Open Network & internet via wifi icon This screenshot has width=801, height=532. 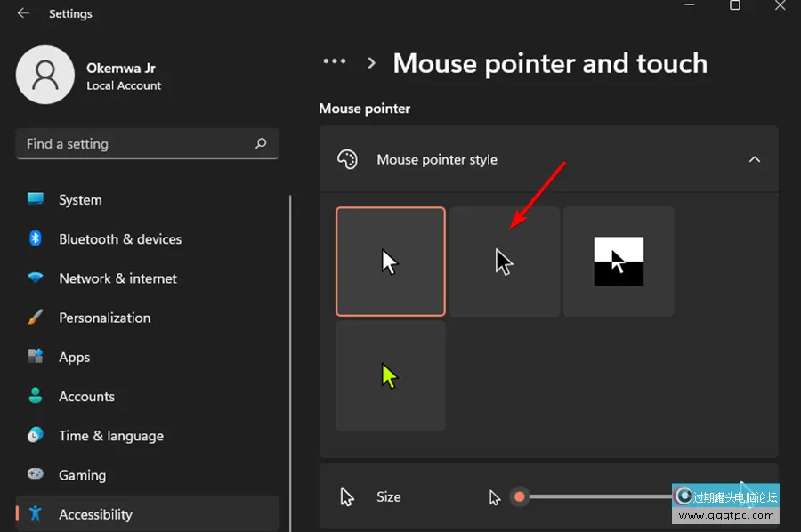[x=36, y=278]
